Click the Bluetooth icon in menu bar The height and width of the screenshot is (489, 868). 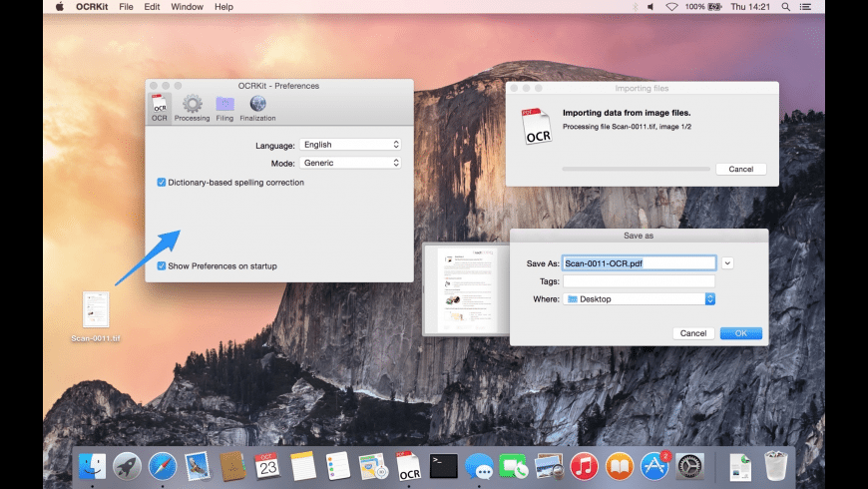[x=635, y=7]
